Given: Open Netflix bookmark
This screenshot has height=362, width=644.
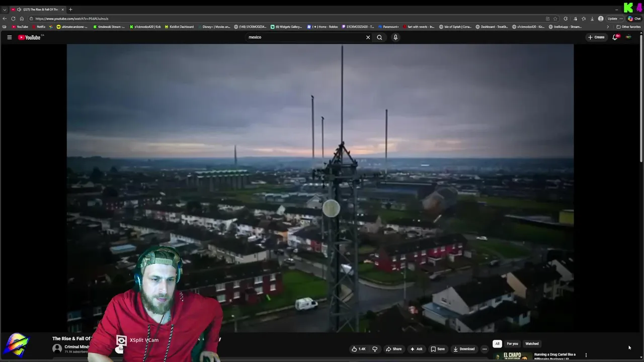Looking at the screenshot, I should (38, 27).
